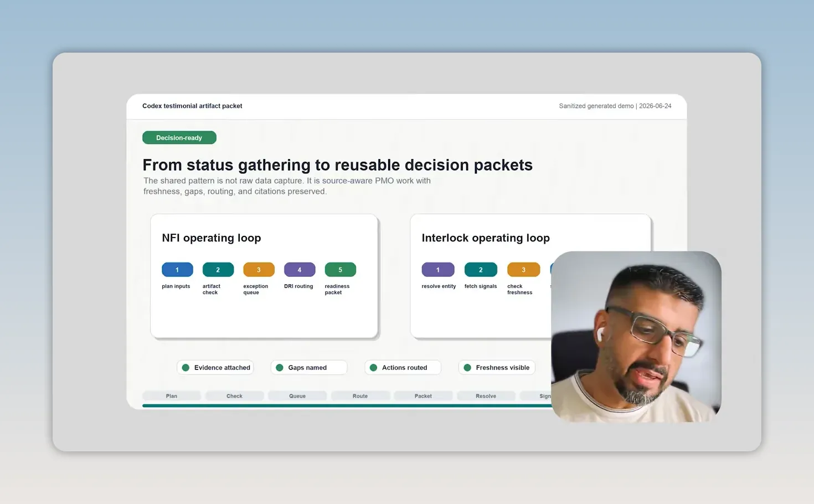Screen dimensions: 814x504
Task: Click the presenter webcam thumbnail
Action: tap(636, 337)
